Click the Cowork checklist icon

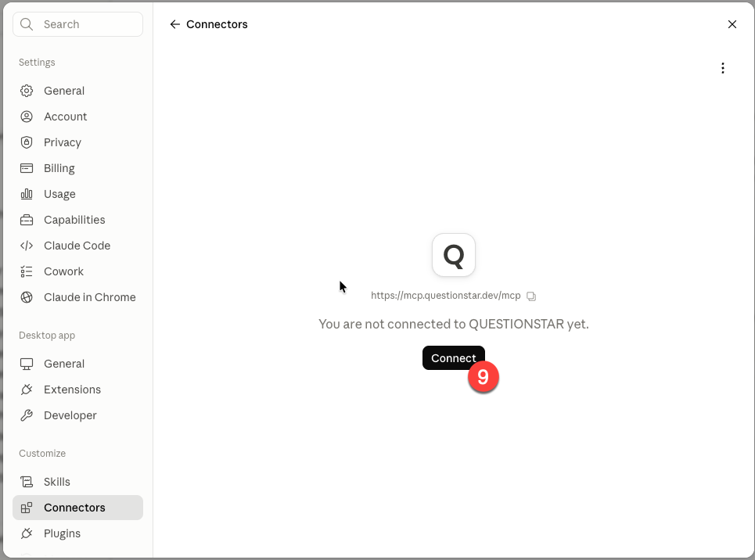[27, 271]
